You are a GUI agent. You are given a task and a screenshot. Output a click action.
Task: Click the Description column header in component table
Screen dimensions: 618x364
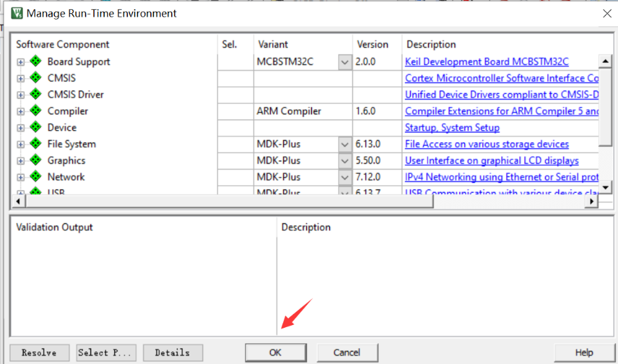click(x=431, y=44)
